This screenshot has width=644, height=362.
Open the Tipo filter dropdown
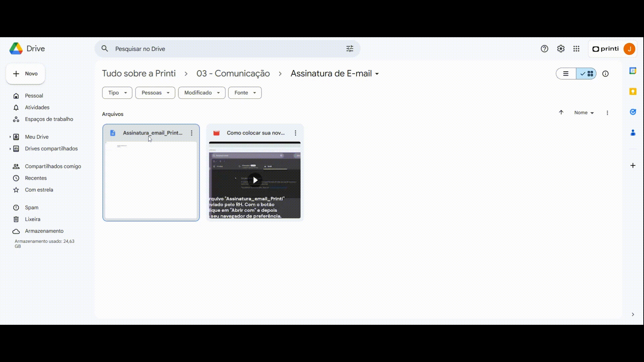pos(117,93)
